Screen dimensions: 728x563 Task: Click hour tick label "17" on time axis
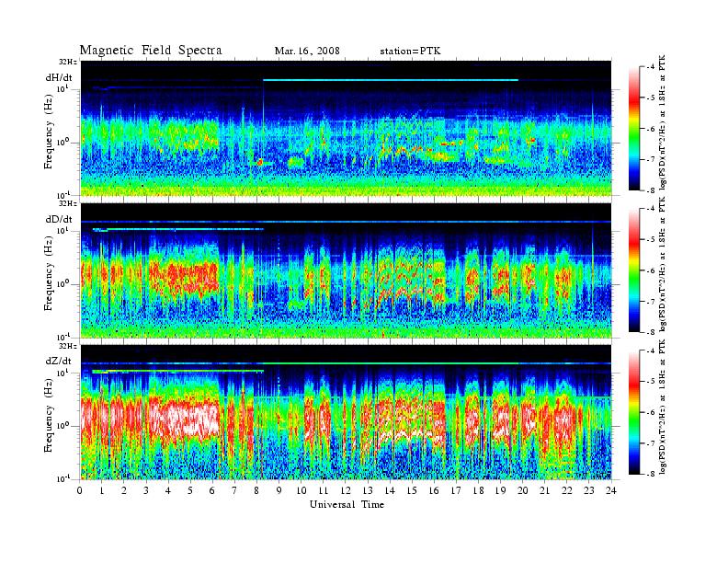pos(457,491)
